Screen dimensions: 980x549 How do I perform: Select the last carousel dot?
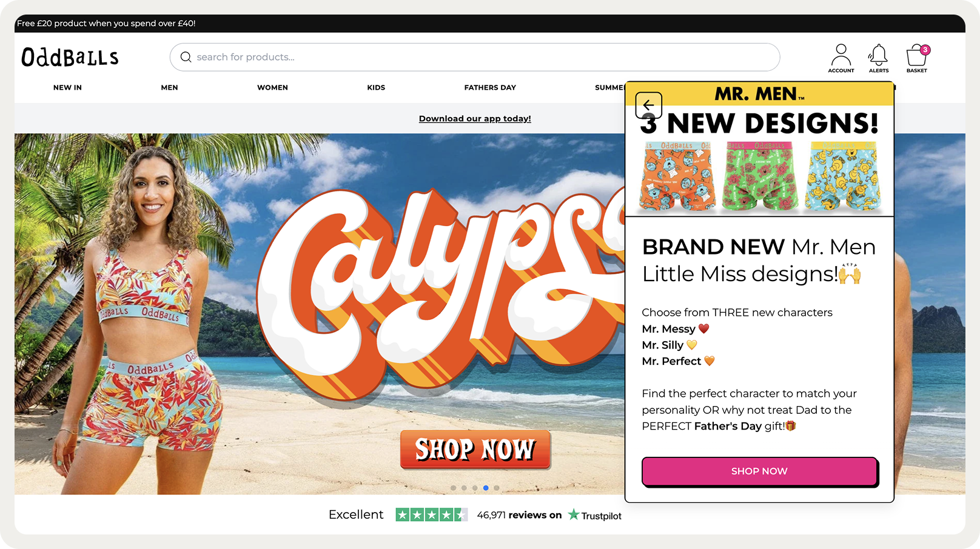tap(497, 488)
